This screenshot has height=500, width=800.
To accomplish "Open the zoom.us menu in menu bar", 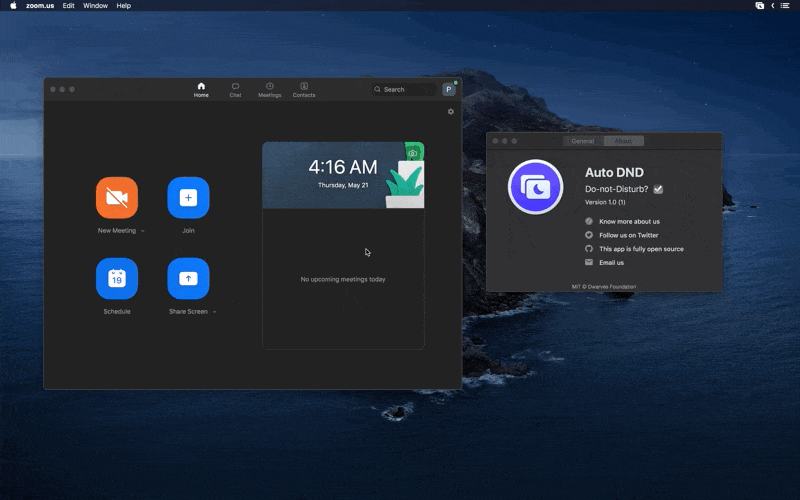I will tap(40, 6).
